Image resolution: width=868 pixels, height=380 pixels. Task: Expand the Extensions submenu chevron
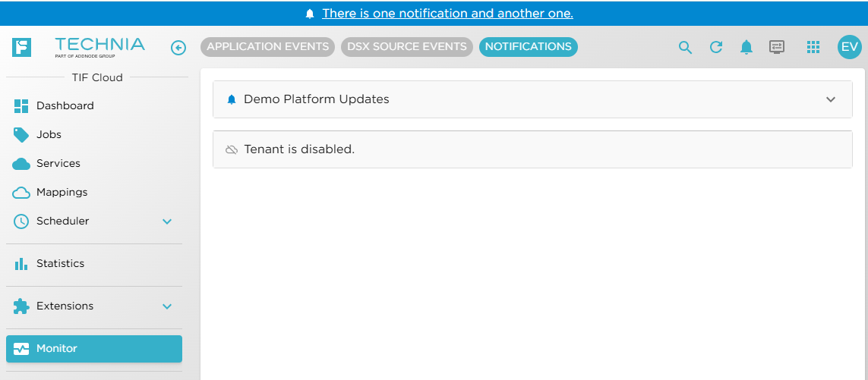168,306
